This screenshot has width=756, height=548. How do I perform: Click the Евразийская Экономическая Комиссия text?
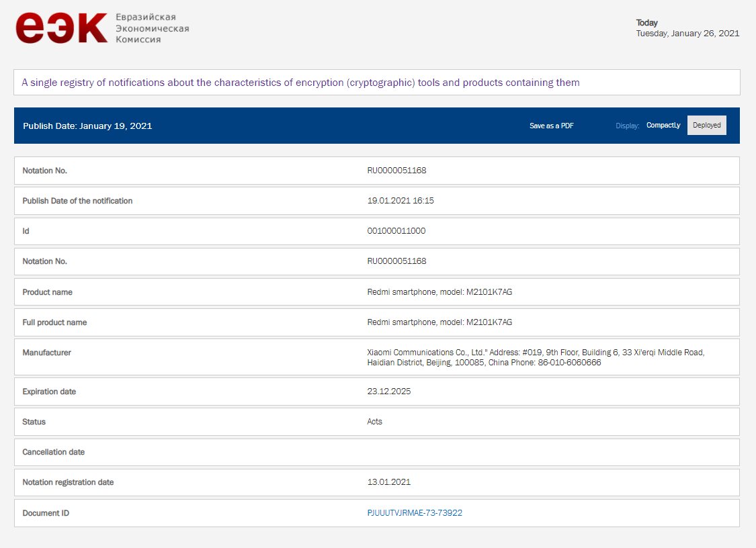[152, 28]
